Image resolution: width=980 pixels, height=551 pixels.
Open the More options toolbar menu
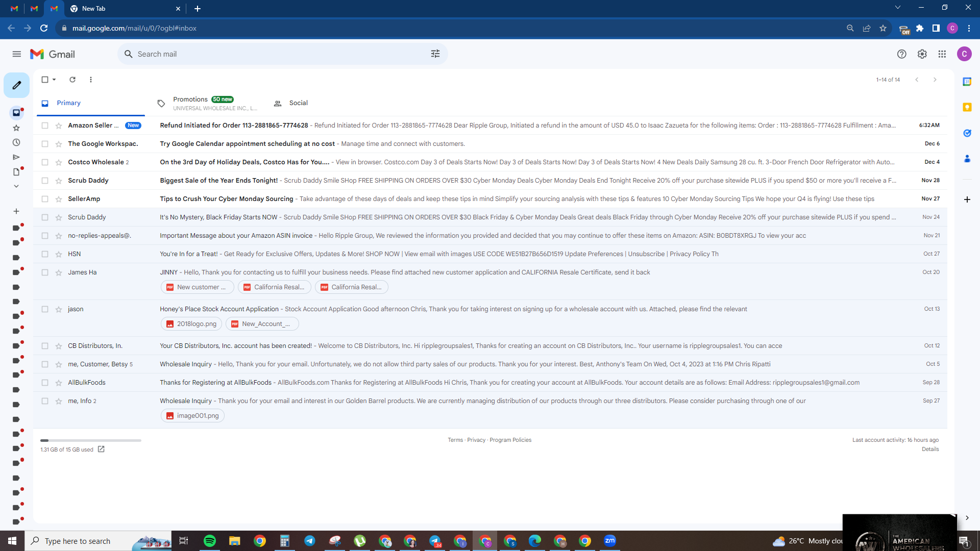pyautogui.click(x=91, y=80)
